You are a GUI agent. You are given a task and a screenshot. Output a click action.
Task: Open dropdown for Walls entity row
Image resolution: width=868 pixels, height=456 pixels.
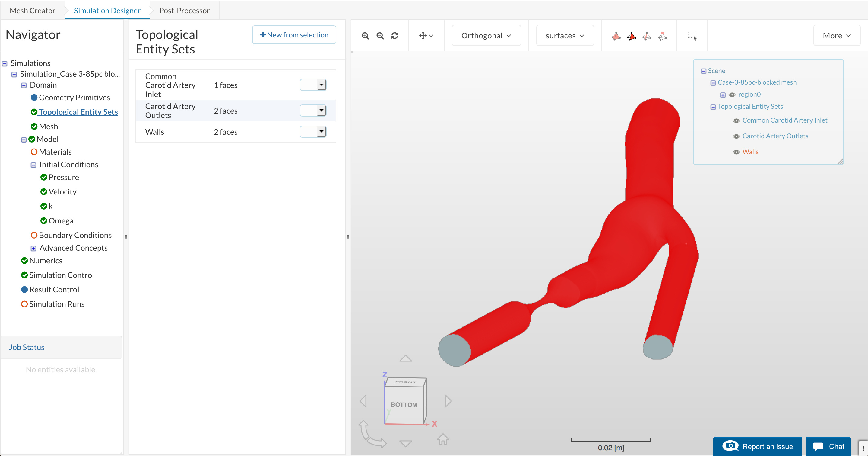pos(321,132)
